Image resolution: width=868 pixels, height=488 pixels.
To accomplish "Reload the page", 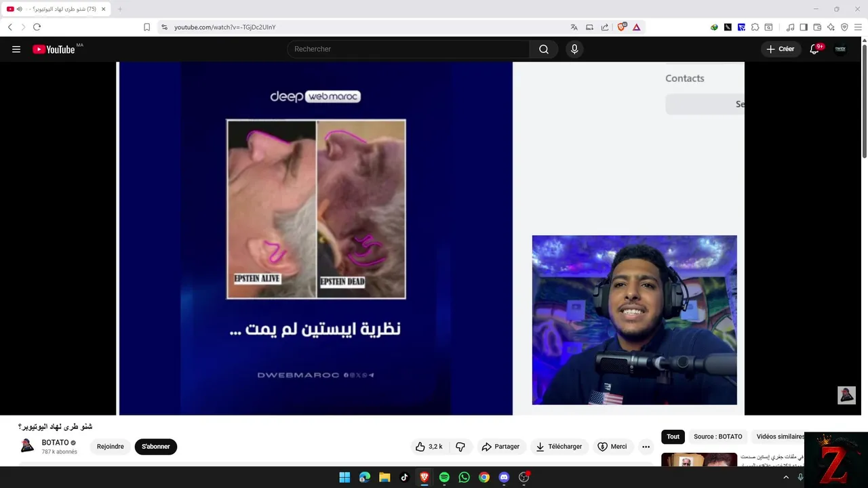I will (37, 27).
